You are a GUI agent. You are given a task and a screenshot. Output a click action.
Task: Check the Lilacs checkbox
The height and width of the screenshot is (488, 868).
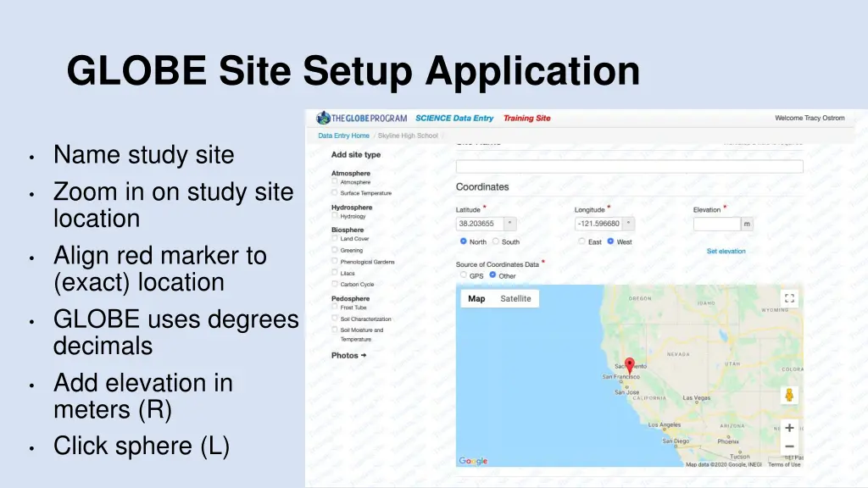tap(334, 272)
